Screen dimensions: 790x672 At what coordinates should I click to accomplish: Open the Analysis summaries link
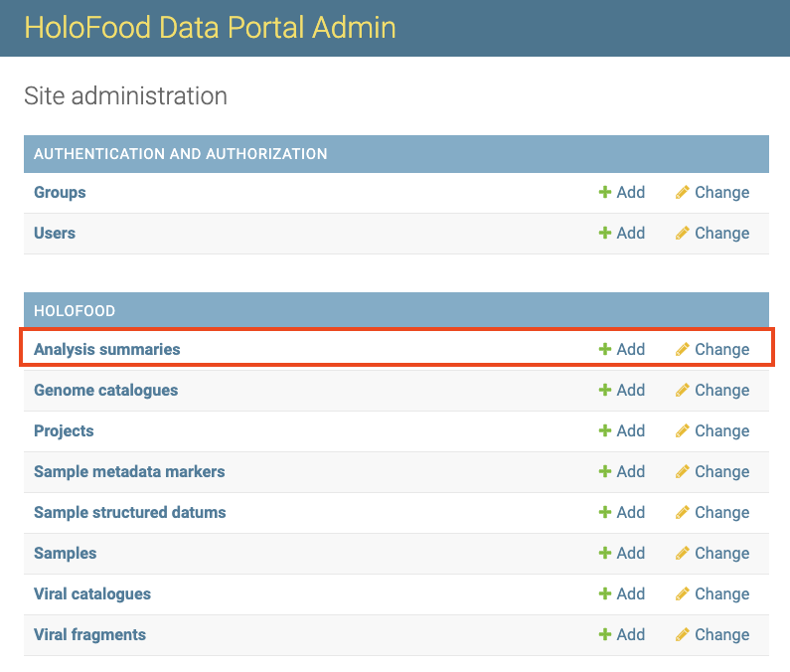coord(106,349)
